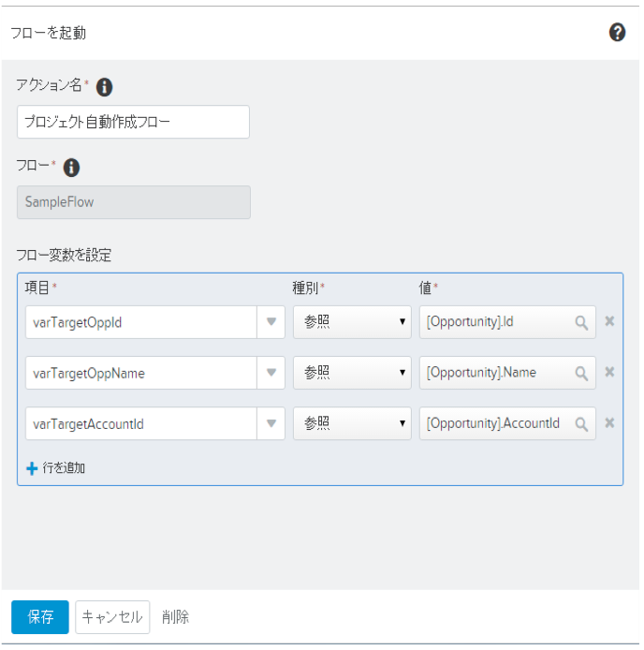Screen dimensions: 644x650
Task: Click the 削除 link
Action: (175, 617)
